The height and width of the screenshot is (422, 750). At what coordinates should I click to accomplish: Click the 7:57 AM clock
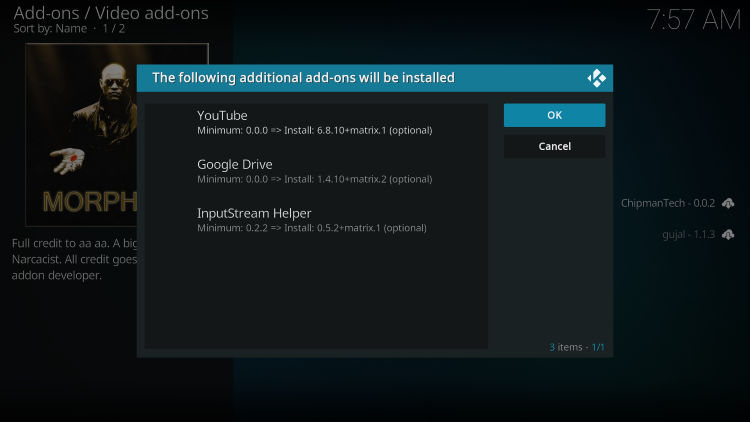[694, 20]
